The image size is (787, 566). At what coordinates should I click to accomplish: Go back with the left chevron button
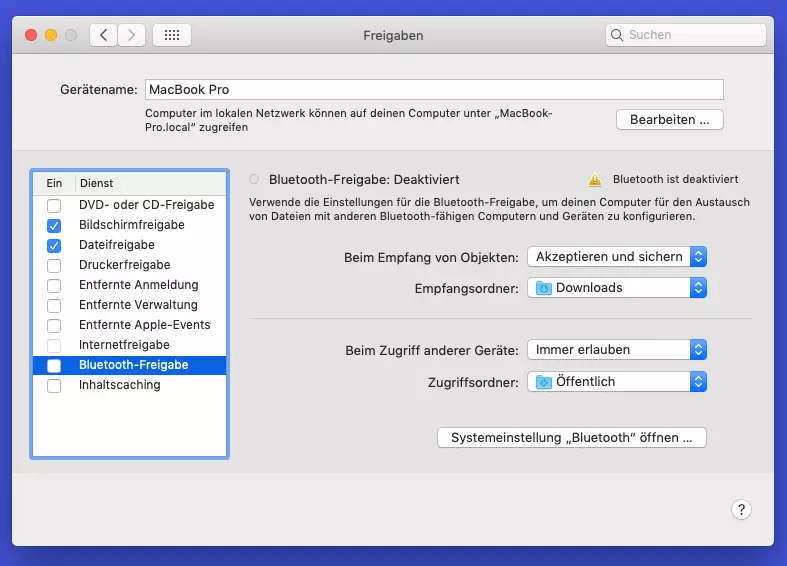pyautogui.click(x=104, y=35)
